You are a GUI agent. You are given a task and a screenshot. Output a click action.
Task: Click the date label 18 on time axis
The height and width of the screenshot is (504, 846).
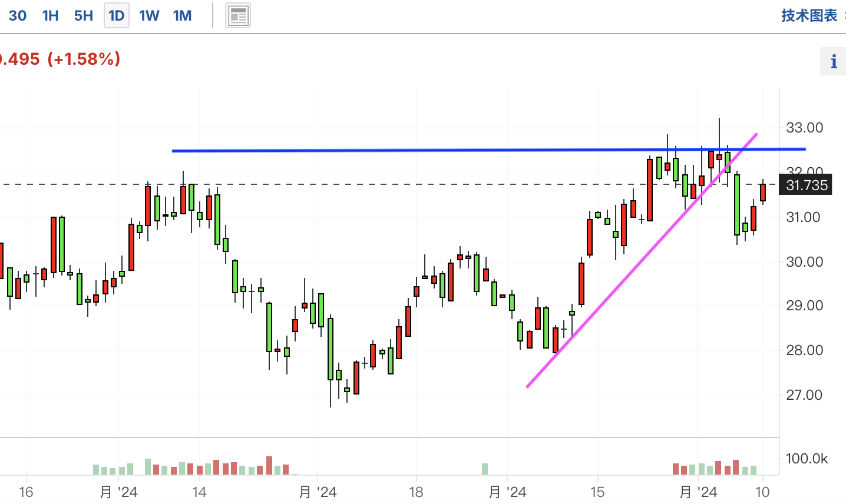tap(416, 492)
